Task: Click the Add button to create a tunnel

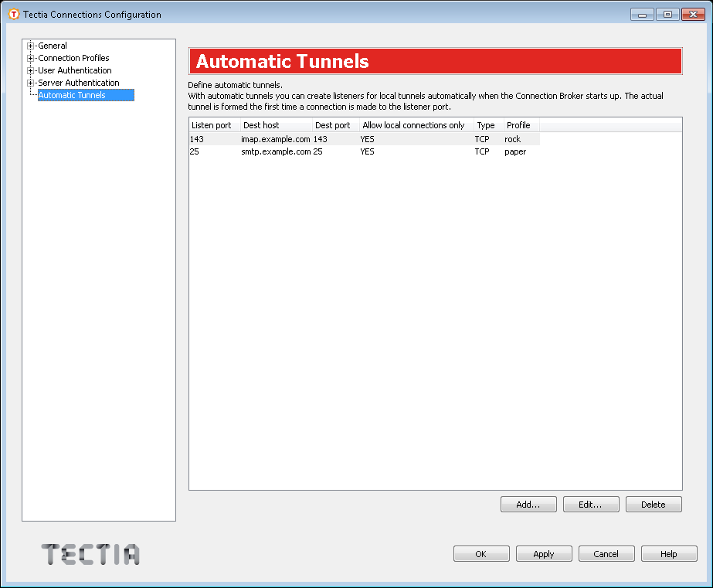Action: coord(528,504)
